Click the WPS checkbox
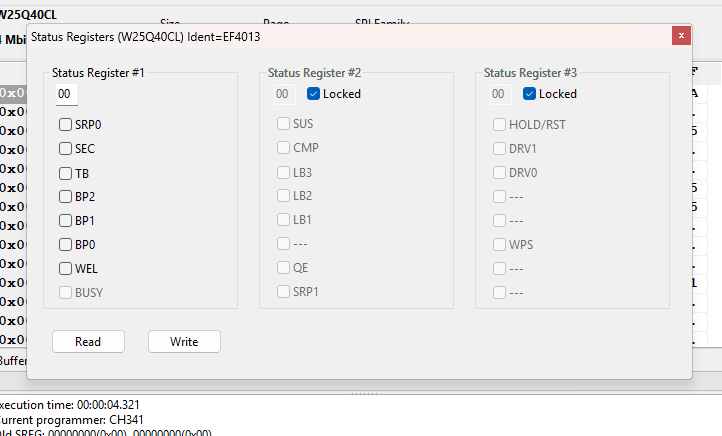 499,244
